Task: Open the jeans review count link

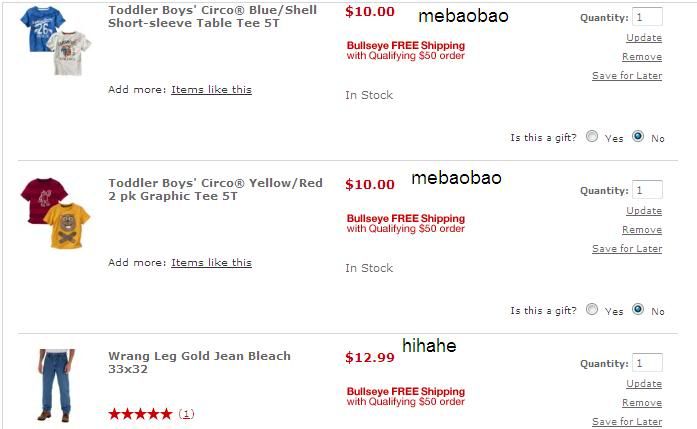Action: coord(186,414)
